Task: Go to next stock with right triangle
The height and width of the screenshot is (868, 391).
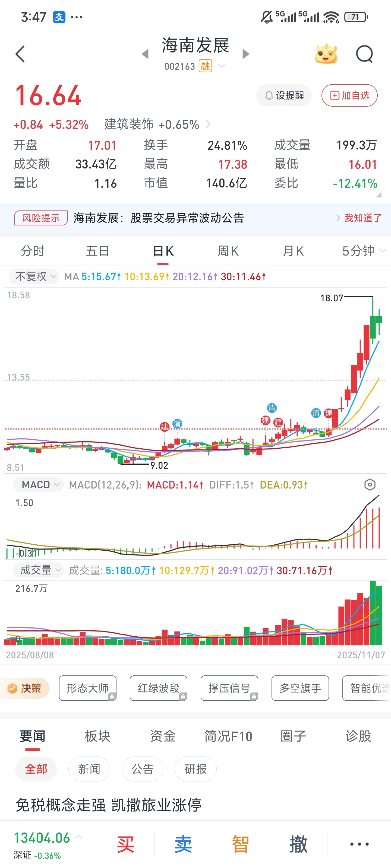Action: (246, 54)
